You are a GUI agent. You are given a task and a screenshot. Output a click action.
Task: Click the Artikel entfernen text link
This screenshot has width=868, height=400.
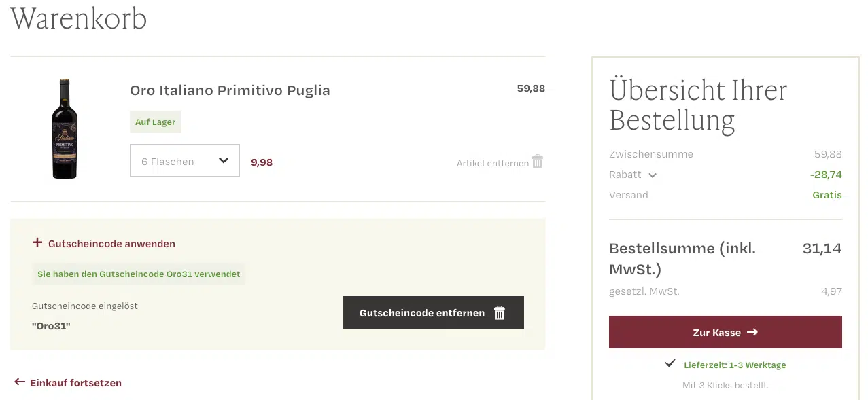tap(493, 163)
